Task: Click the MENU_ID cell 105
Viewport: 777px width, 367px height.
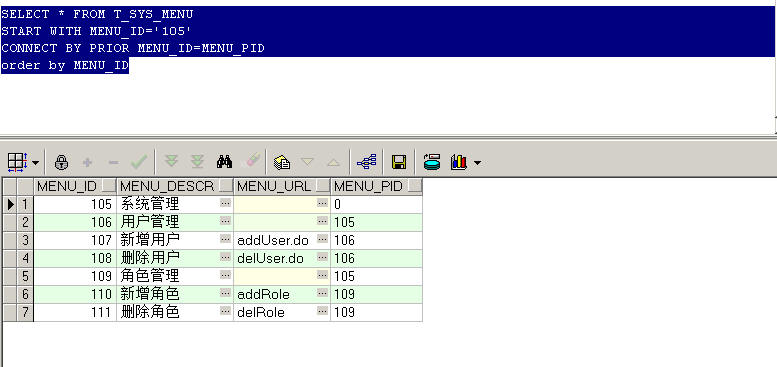Action: (75, 204)
